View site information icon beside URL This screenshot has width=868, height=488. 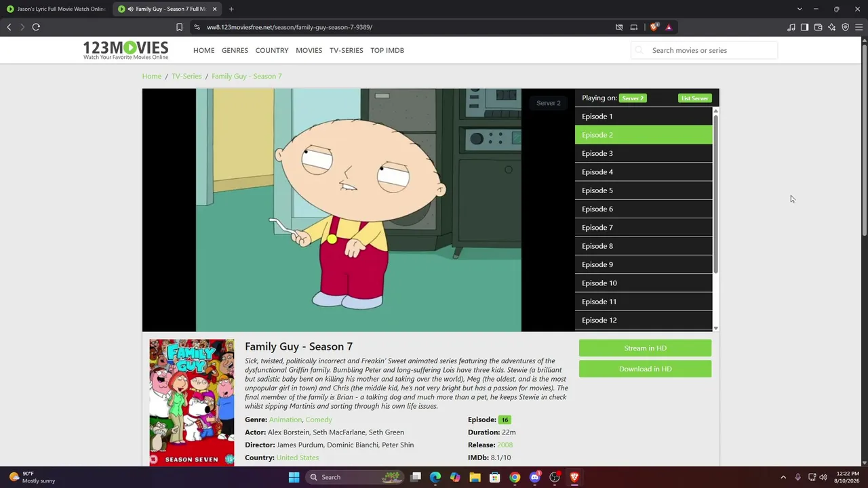[x=197, y=27]
